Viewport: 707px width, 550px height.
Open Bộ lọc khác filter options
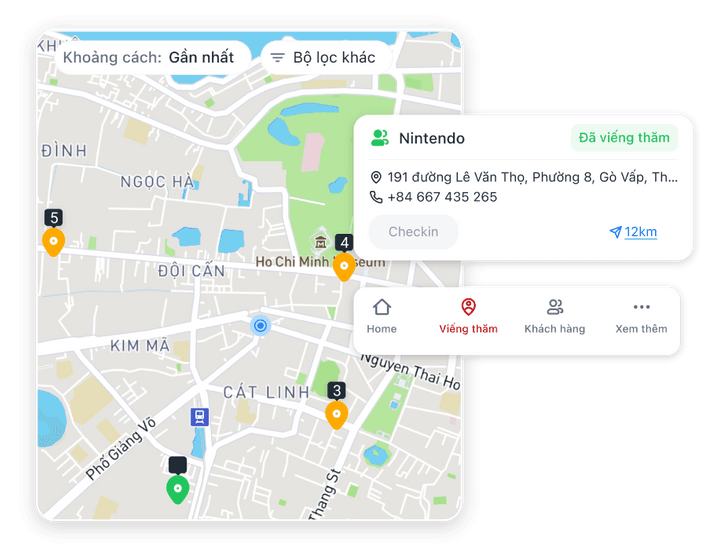click(326, 58)
